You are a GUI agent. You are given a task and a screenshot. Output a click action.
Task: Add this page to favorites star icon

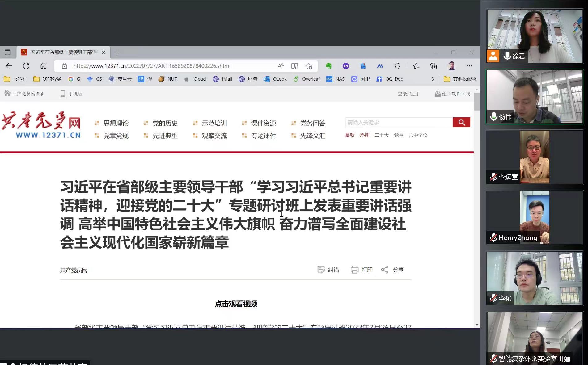308,66
